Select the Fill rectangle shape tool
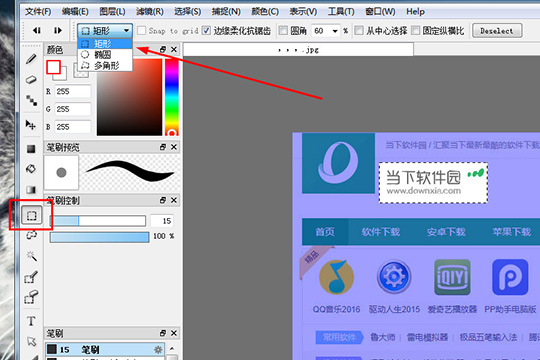The image size is (540, 360). point(31,148)
